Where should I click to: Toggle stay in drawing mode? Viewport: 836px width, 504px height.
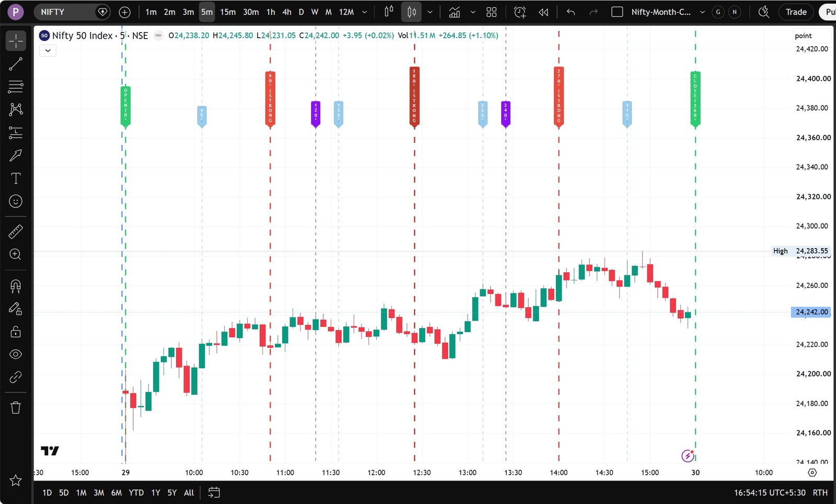[16, 309]
